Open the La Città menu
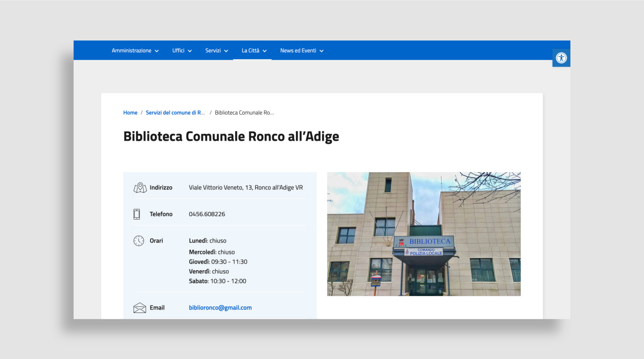Screen dimensions: 644x359 pyautogui.click(x=254, y=51)
